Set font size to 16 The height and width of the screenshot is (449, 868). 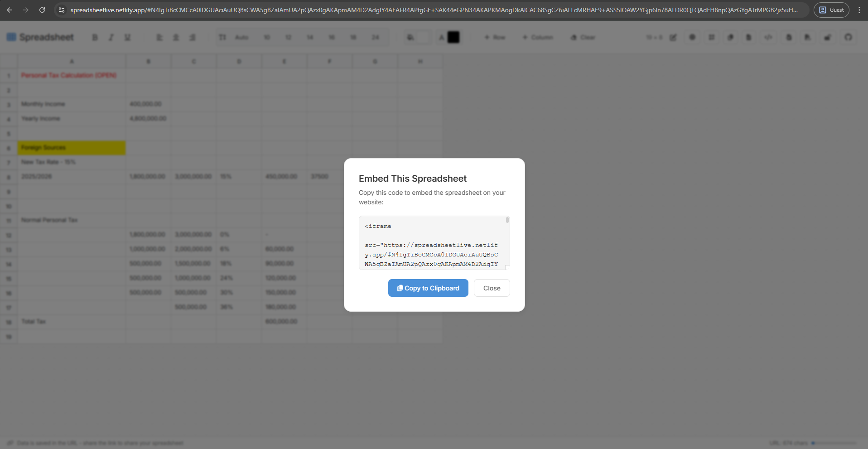[332, 37]
